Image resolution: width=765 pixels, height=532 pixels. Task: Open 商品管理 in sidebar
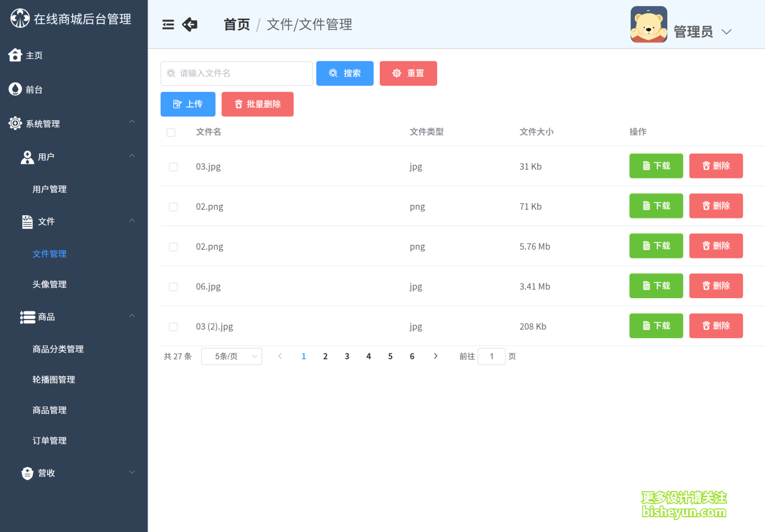[50, 410]
